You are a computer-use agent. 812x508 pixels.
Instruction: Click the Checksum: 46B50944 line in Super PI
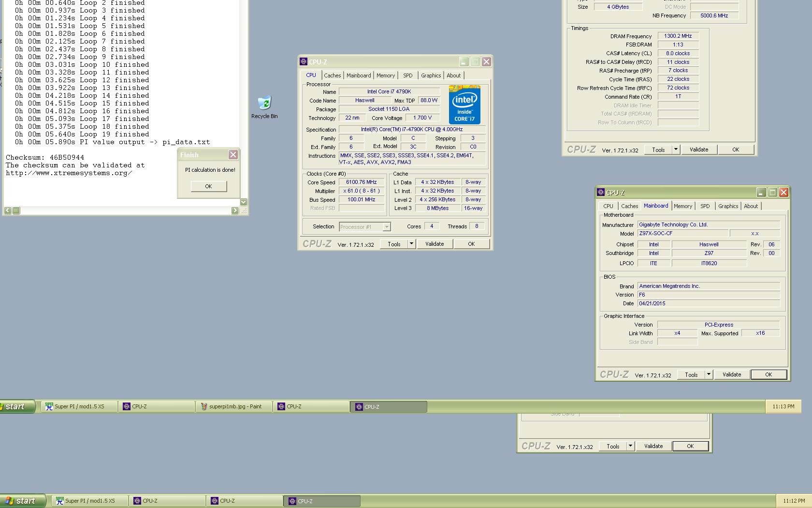(x=45, y=157)
